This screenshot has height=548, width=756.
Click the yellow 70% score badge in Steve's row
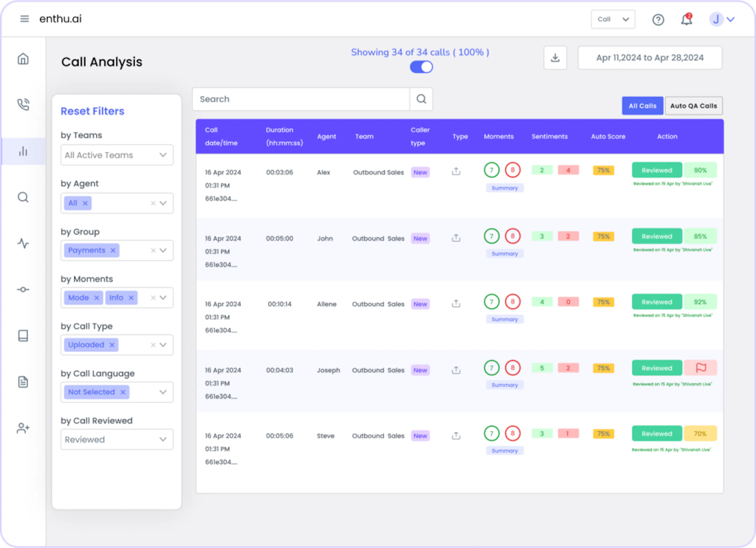pos(700,434)
